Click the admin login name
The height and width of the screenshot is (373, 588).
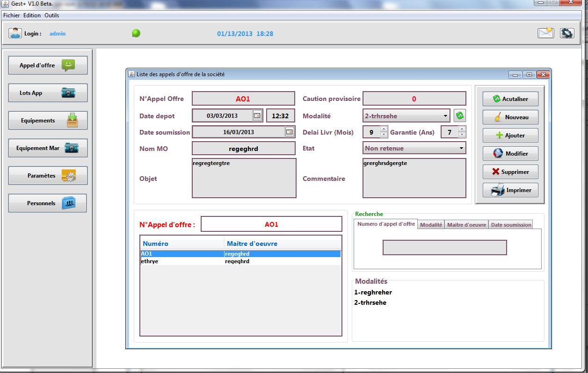pos(58,34)
